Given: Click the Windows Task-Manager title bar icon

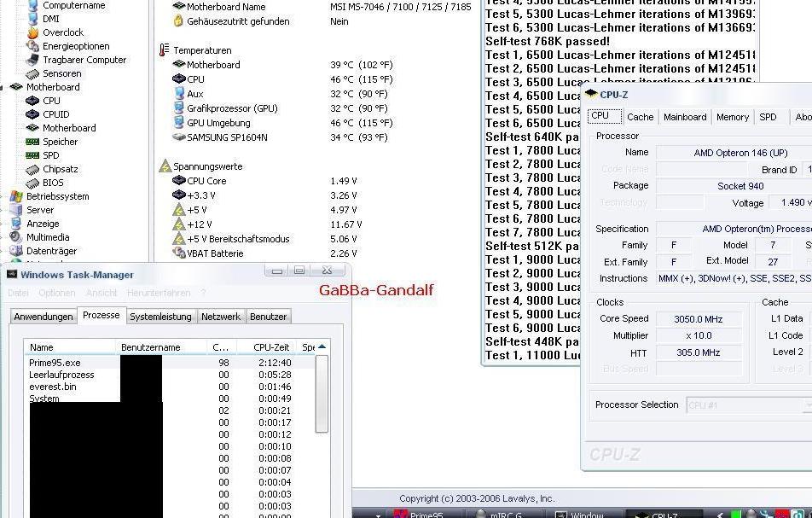Looking at the screenshot, I should click(x=12, y=275).
